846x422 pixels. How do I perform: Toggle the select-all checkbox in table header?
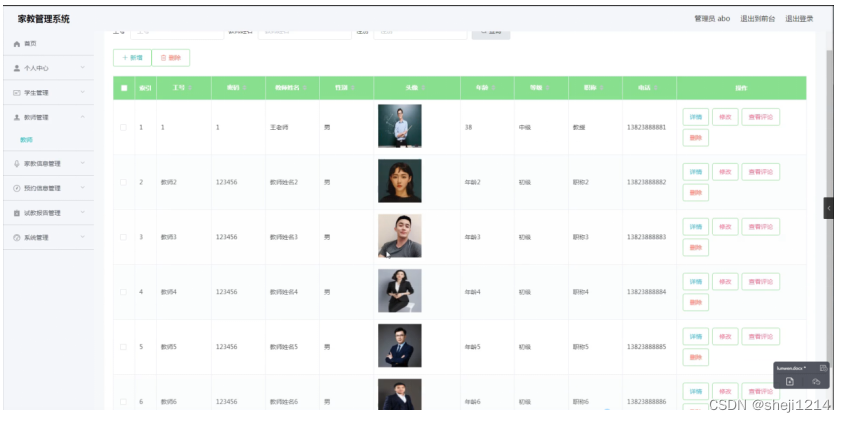124,88
